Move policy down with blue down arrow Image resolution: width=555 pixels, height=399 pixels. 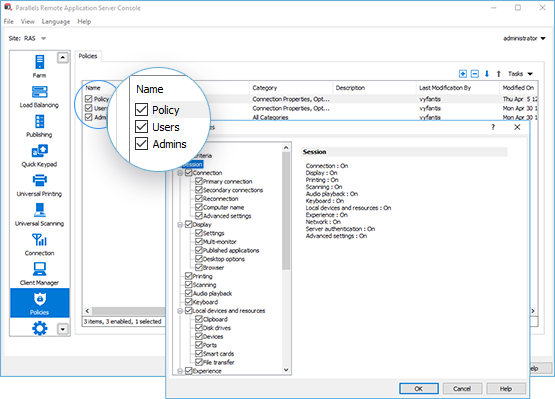[487, 74]
